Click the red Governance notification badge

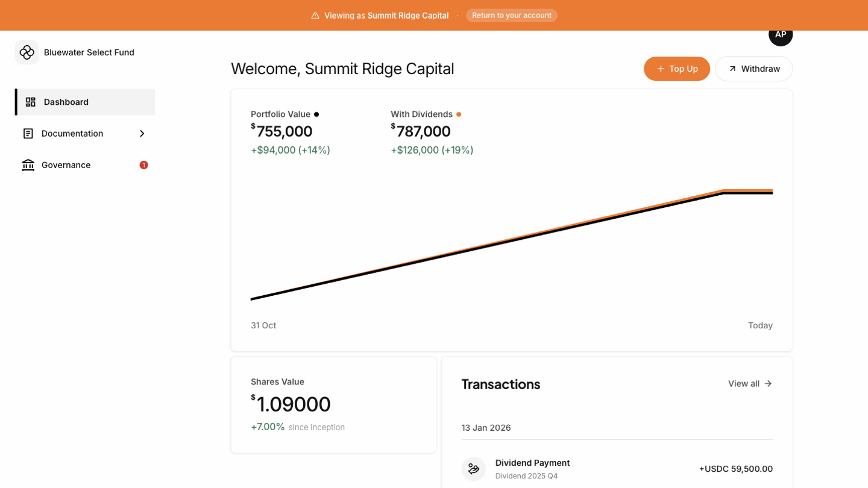tap(143, 165)
